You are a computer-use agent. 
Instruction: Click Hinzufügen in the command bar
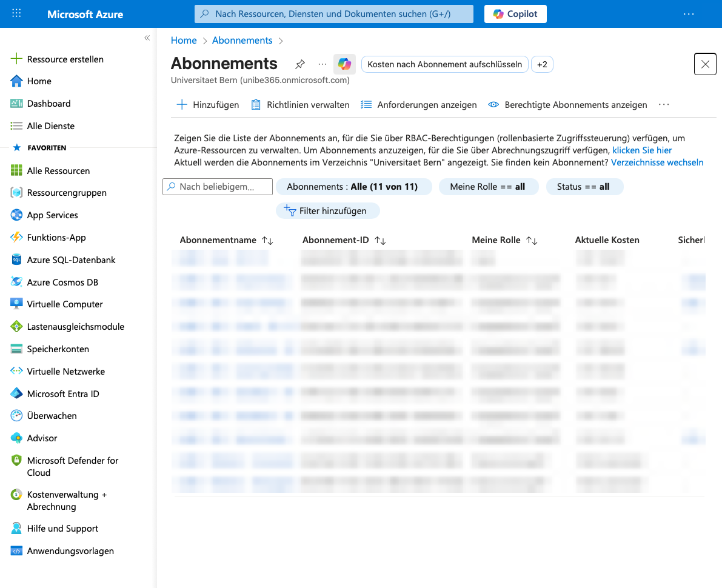(x=208, y=105)
